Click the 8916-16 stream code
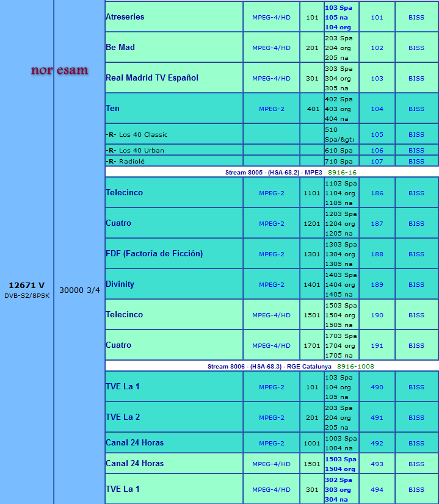This screenshot has height=504, width=439. 342,172
